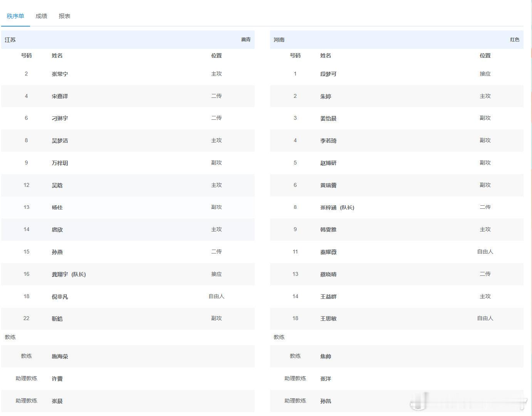Click 姓名 column header in 江苏 table
Image resolution: width=532 pixels, height=416 pixels.
tap(57, 55)
